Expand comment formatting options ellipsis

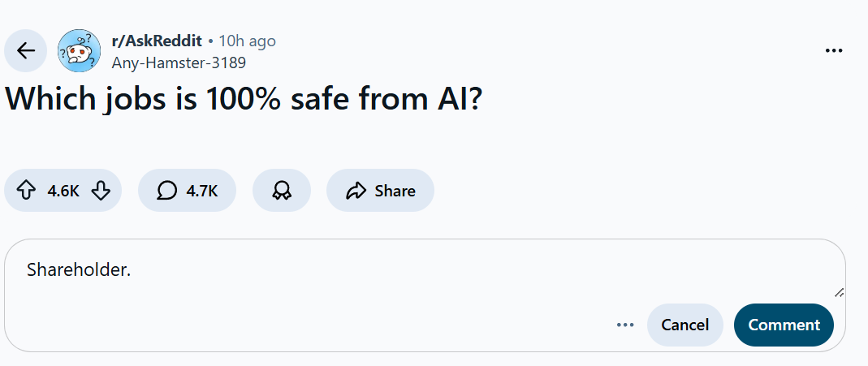point(624,325)
